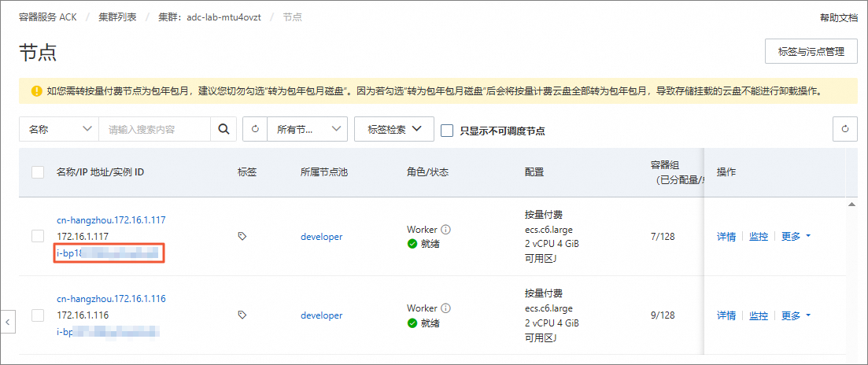
Task: Open 更多 menu for node 172.16.1.117
Action: [796, 237]
